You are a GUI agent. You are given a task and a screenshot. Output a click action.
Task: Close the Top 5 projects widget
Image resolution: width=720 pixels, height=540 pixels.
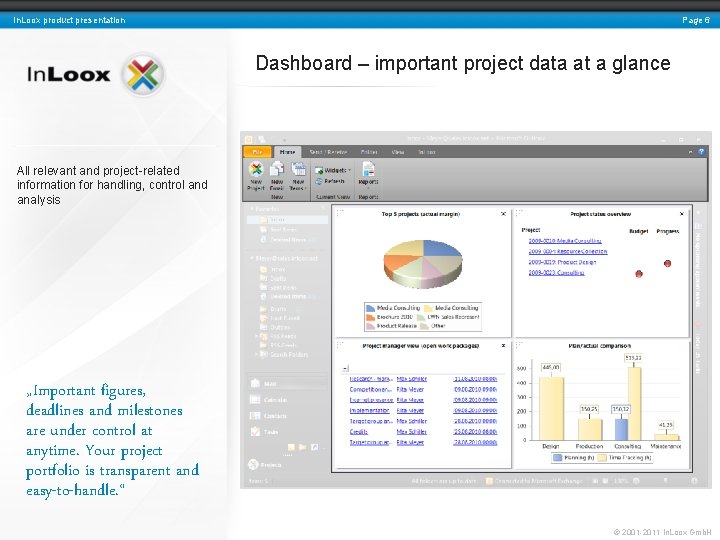(503, 214)
